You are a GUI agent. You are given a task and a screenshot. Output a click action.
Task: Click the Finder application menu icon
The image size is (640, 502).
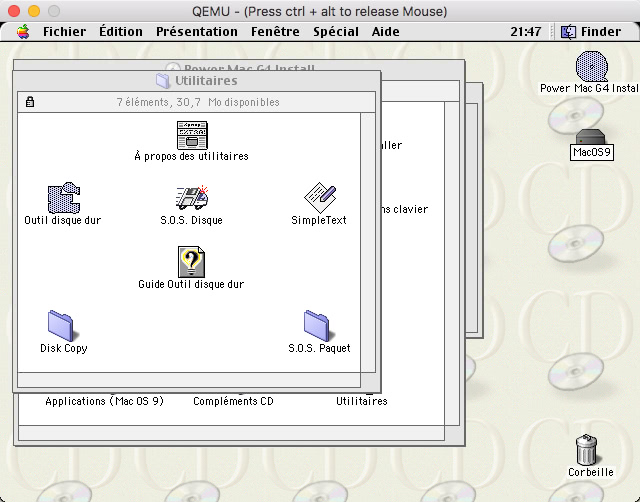tap(568, 32)
